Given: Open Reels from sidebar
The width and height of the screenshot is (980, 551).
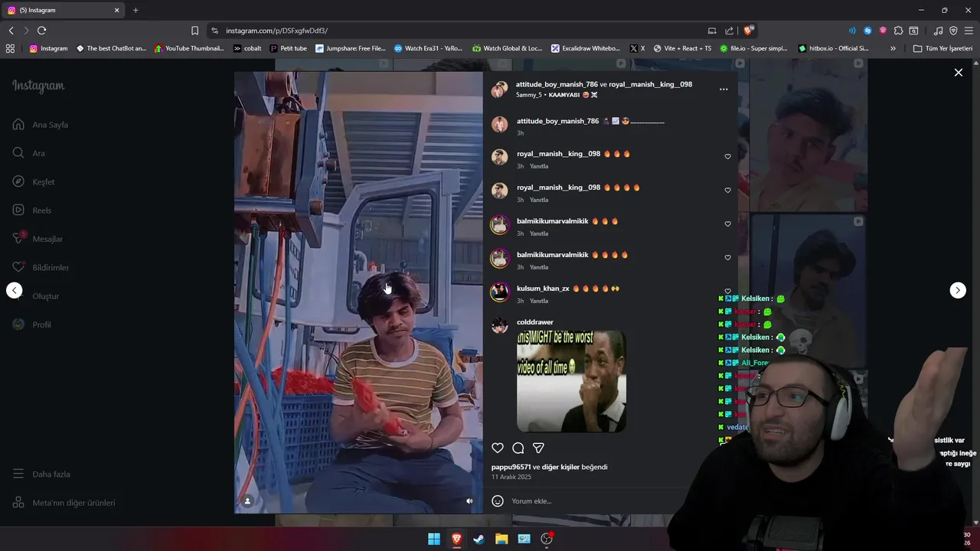Looking at the screenshot, I should [32, 210].
